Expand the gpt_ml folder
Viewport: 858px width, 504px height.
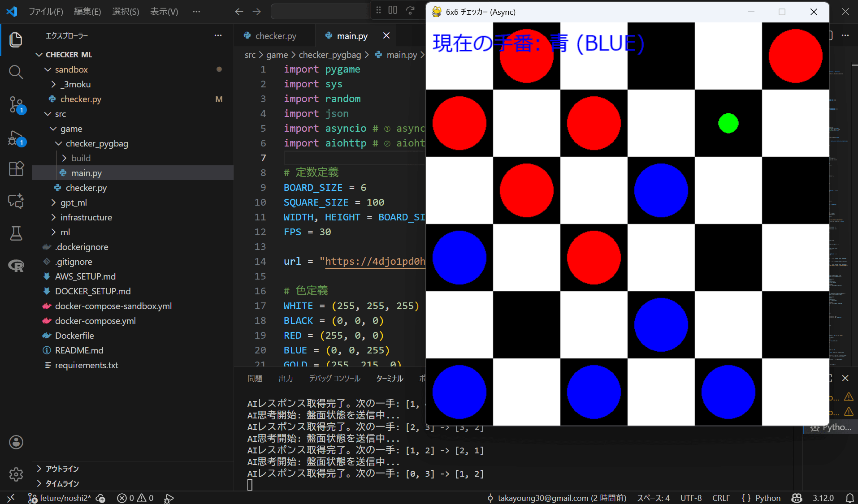click(x=74, y=202)
